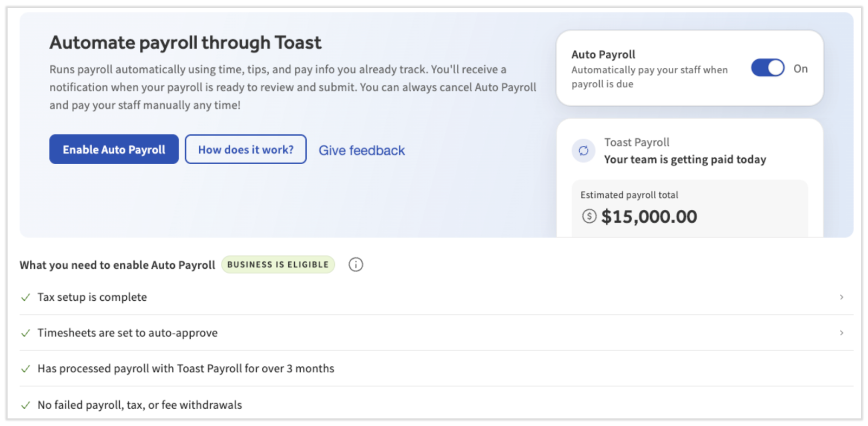Image resolution: width=868 pixels, height=426 pixels.
Task: Click checkmark next to Has processed payroll
Action: 25,369
